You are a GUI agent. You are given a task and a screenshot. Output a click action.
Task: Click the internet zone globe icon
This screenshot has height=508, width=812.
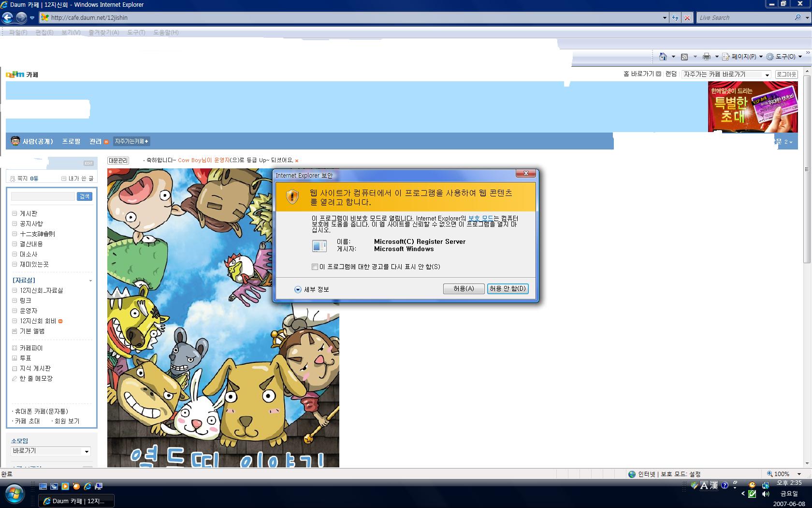[632, 474]
